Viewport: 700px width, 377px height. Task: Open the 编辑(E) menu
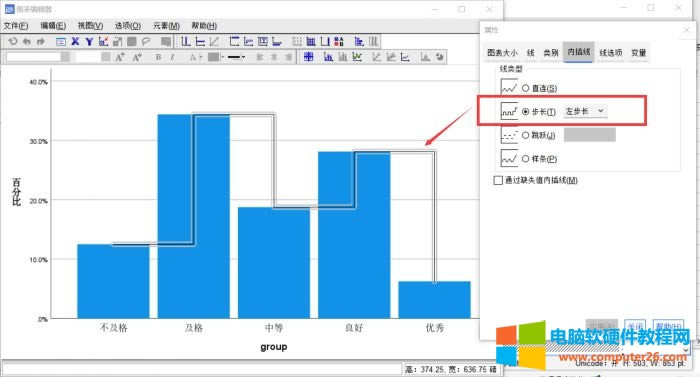coord(53,26)
